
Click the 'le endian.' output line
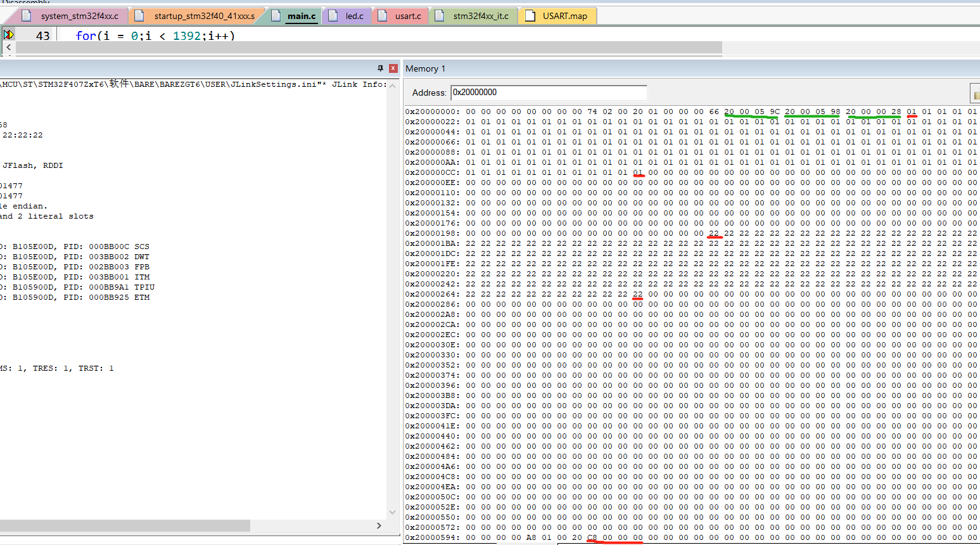(x=23, y=206)
